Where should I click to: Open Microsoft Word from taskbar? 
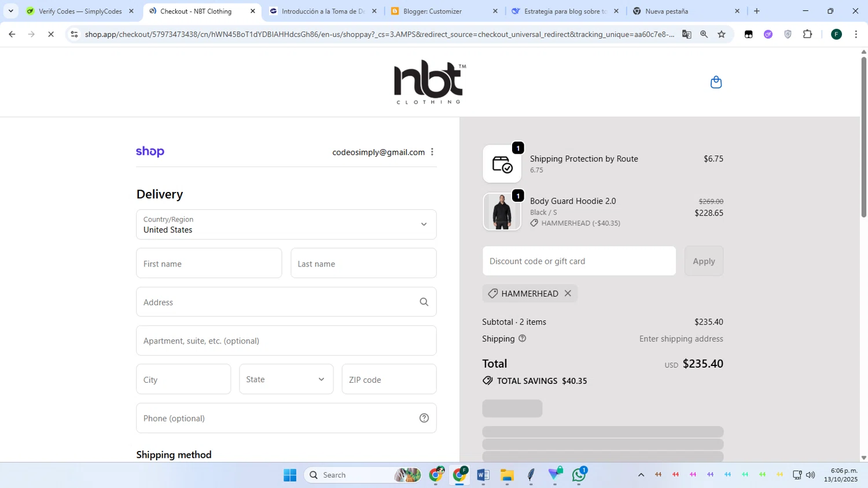pyautogui.click(x=483, y=475)
